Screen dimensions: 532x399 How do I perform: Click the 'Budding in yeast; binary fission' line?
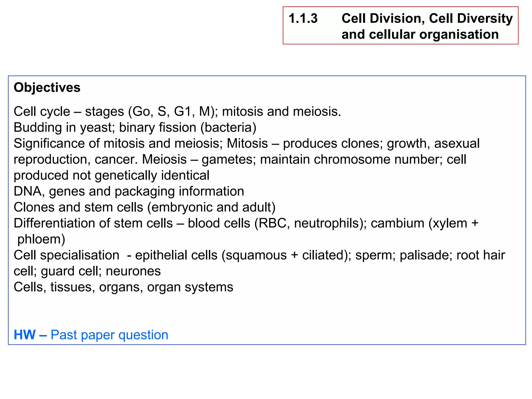135,128
